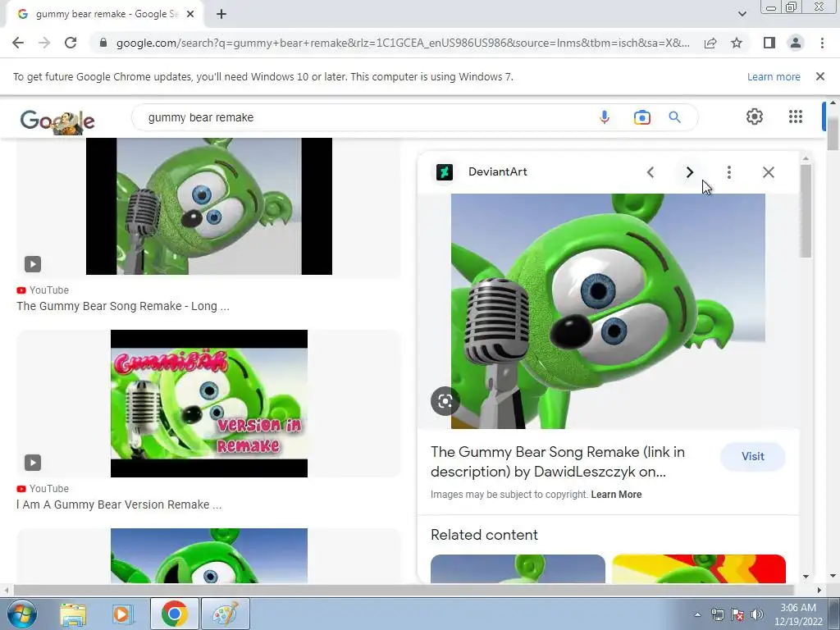Share this page icon in address bar

click(710, 43)
